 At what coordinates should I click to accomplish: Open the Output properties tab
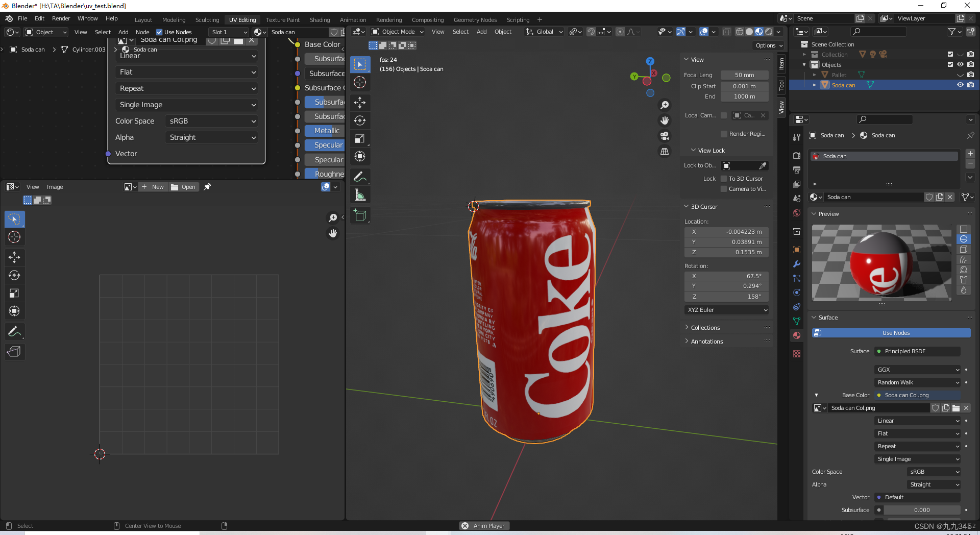[x=797, y=169]
